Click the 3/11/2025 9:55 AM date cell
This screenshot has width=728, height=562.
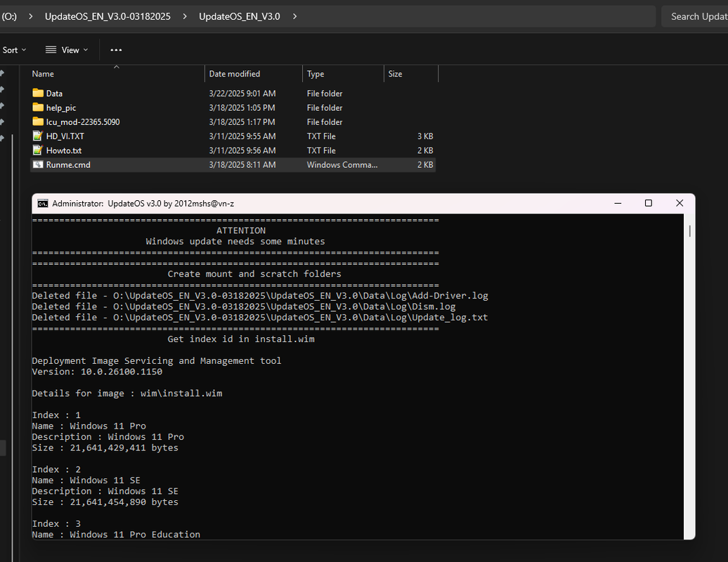[242, 136]
